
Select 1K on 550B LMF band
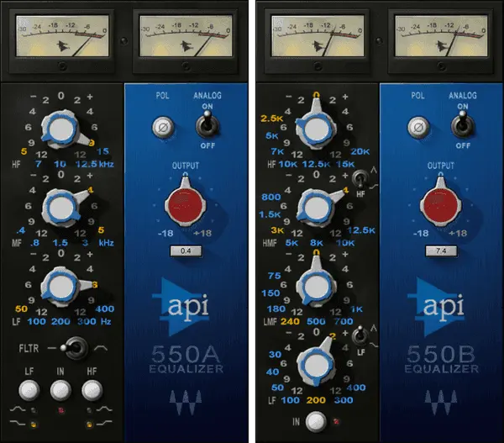(357, 309)
